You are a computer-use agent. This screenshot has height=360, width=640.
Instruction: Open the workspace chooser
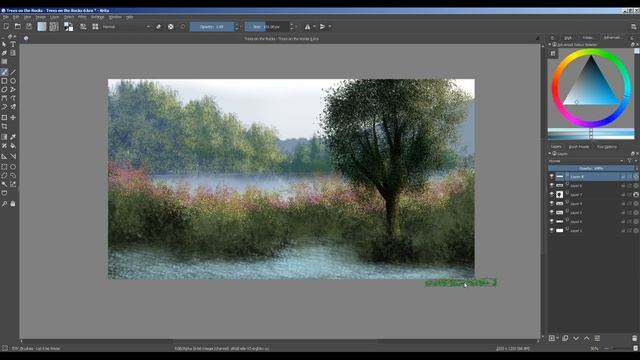633,27
